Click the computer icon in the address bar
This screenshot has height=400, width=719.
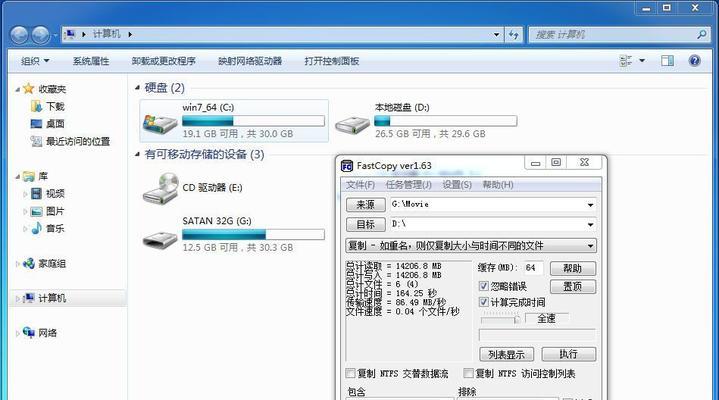(70, 34)
